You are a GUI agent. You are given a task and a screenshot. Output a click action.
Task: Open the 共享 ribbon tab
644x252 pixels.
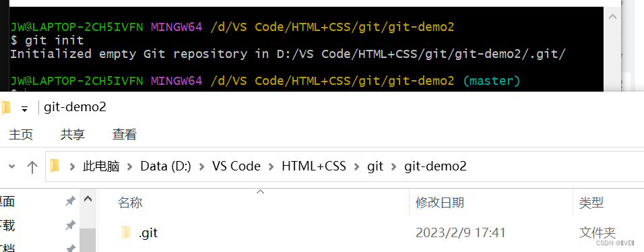tap(73, 135)
